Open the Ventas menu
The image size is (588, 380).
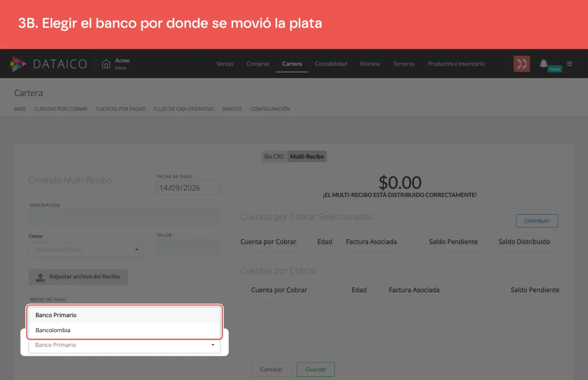coord(225,64)
